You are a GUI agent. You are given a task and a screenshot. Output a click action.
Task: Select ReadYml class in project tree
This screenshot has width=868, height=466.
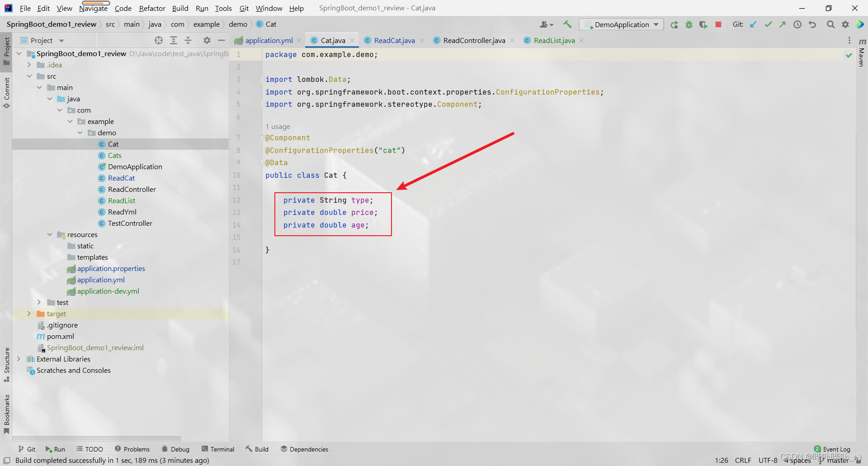pos(122,212)
